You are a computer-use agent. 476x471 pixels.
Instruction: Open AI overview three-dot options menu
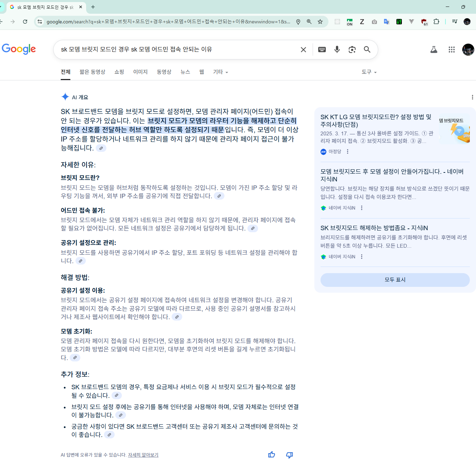pyautogui.click(x=472, y=97)
